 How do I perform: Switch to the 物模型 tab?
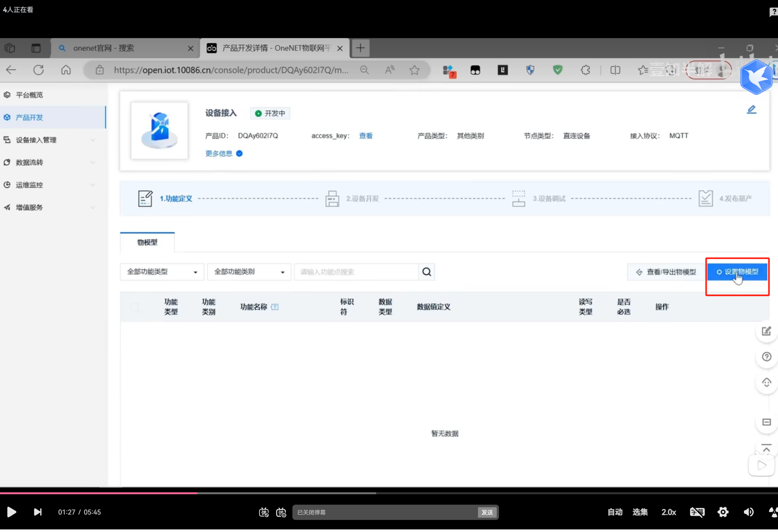[x=147, y=242]
